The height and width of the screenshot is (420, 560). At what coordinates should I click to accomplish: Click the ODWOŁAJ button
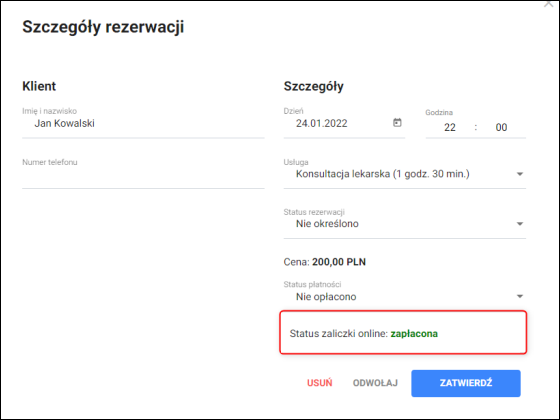click(x=375, y=383)
